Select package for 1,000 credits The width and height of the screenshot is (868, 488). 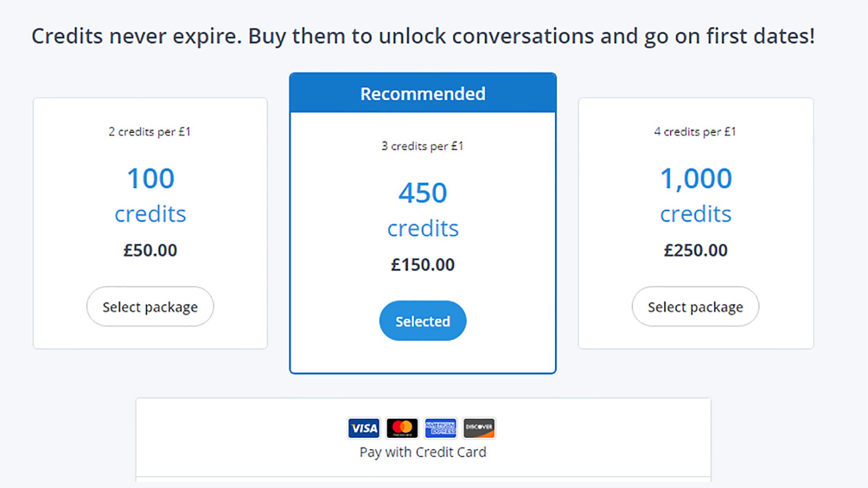click(695, 307)
